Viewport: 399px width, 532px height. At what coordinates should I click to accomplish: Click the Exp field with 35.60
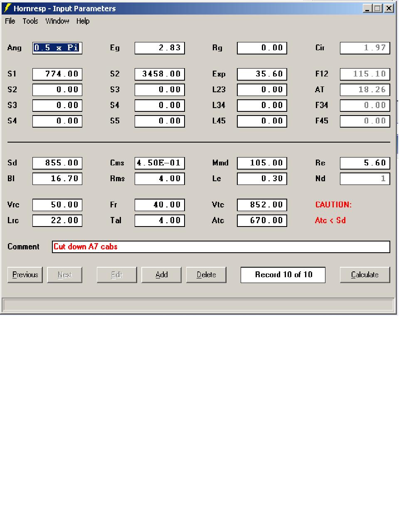click(262, 74)
